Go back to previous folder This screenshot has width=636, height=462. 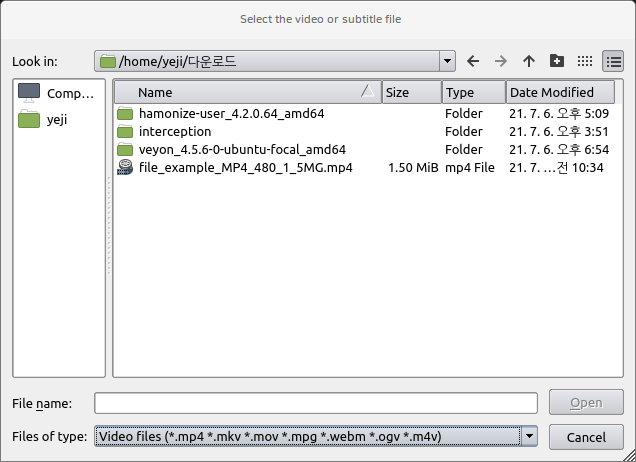[x=473, y=61]
